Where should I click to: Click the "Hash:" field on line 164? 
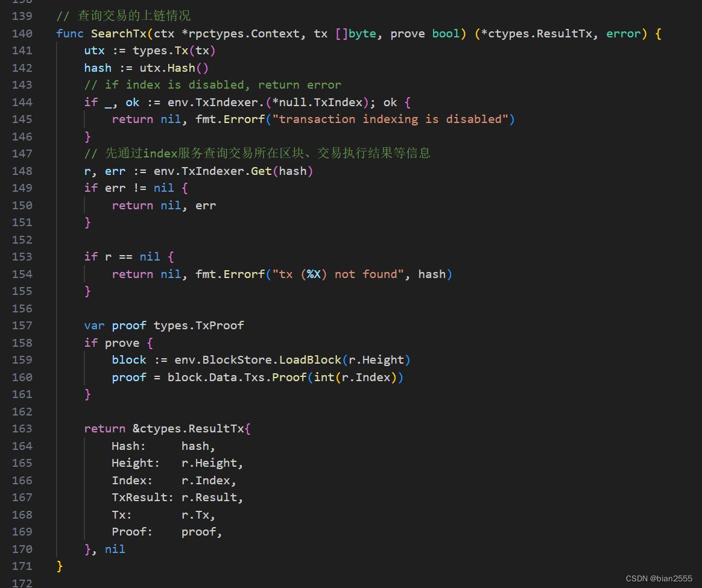tap(128, 446)
